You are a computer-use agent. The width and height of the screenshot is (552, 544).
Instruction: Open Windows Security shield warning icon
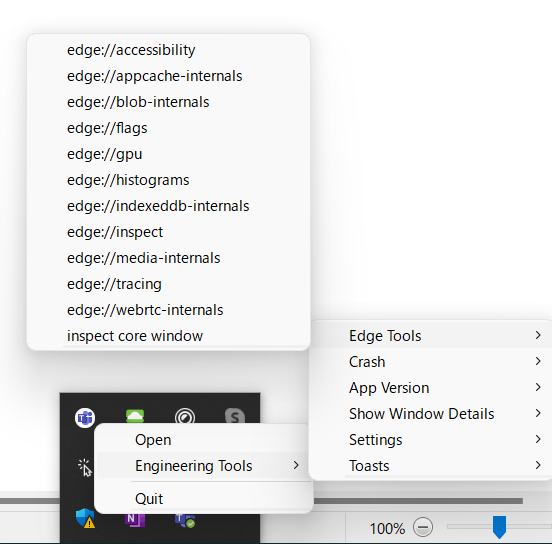(x=85, y=518)
